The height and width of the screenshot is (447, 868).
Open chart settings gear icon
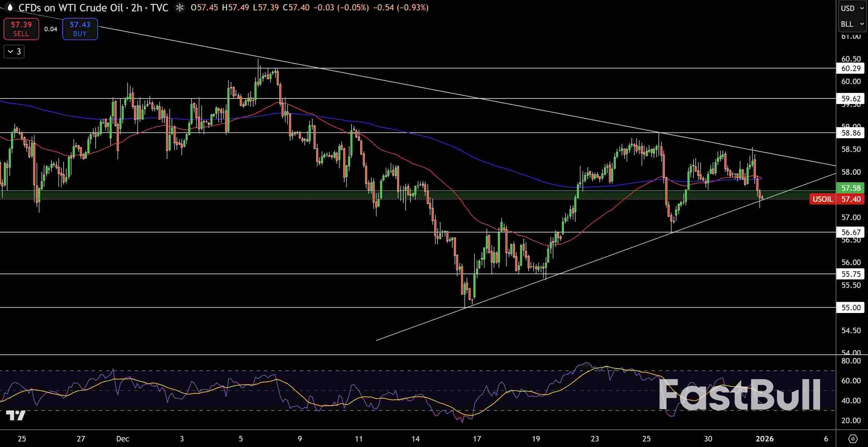(x=852, y=439)
